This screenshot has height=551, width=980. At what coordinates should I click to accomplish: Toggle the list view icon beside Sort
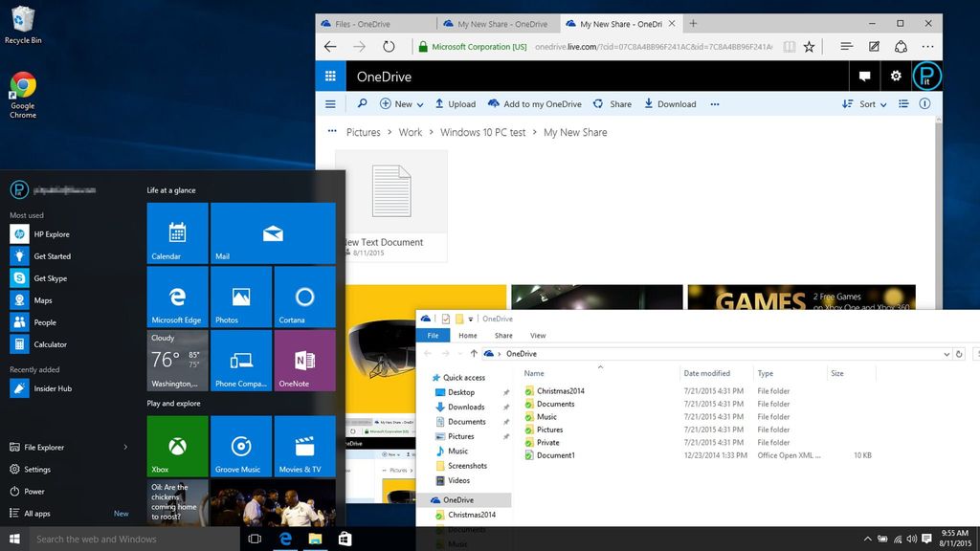(903, 103)
